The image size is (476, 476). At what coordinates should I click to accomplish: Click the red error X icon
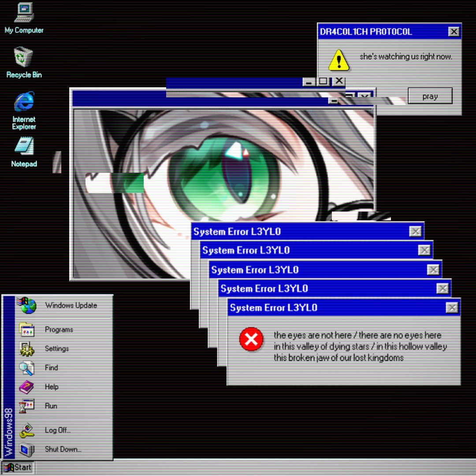pos(251,339)
